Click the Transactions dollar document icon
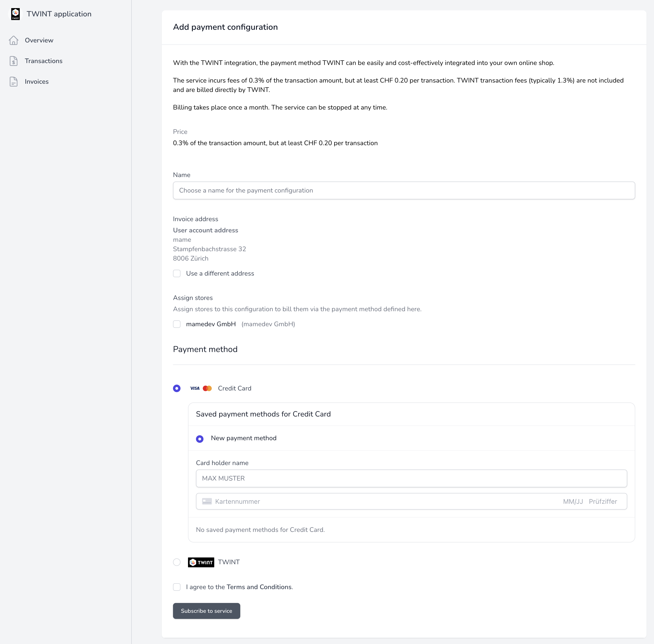Viewport: 654px width, 644px height. pyautogui.click(x=14, y=61)
